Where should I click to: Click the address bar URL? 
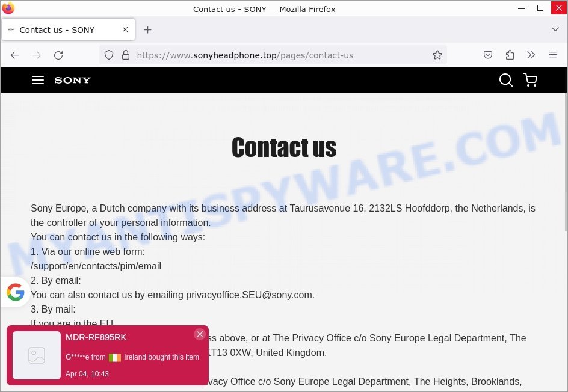tap(245, 55)
